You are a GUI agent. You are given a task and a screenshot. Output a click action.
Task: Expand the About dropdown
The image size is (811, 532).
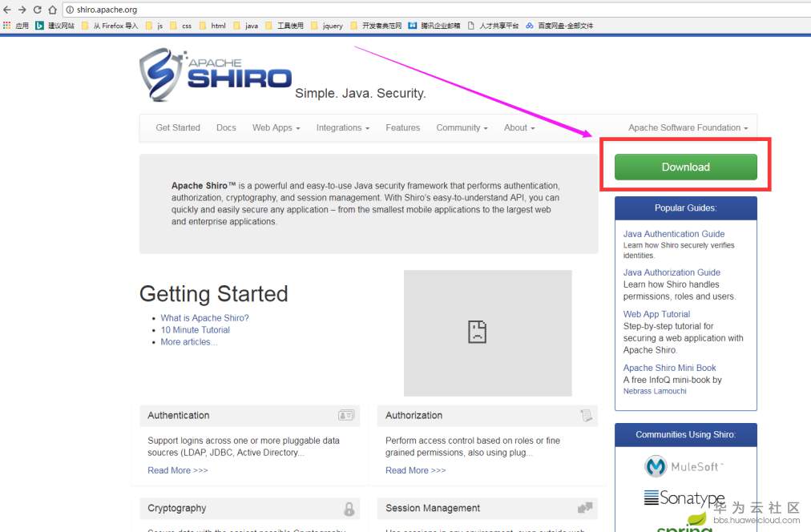[519, 127]
